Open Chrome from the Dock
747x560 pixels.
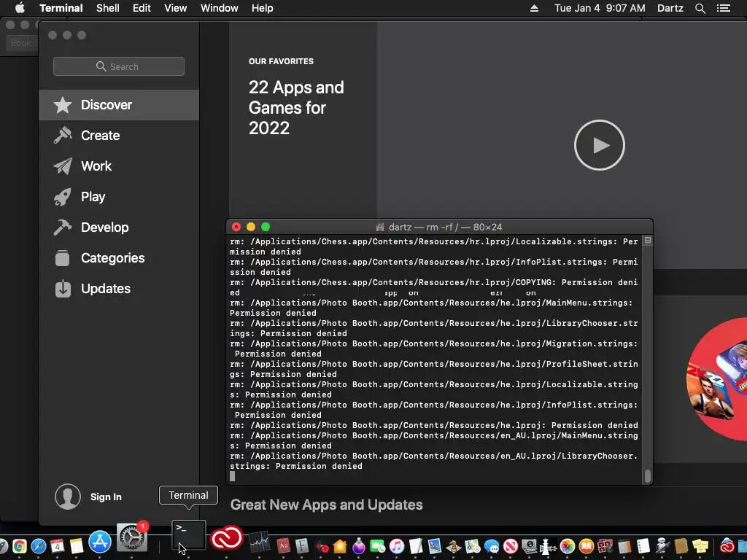click(20, 545)
